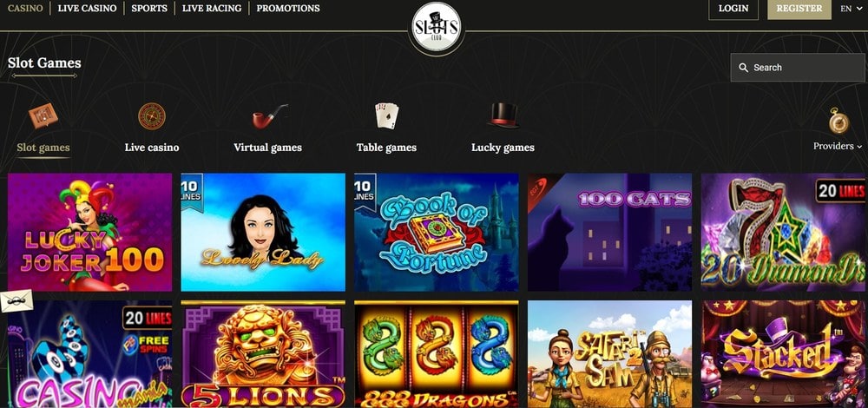
Task: Open the Lucky Joker 100 game
Action: click(x=89, y=233)
